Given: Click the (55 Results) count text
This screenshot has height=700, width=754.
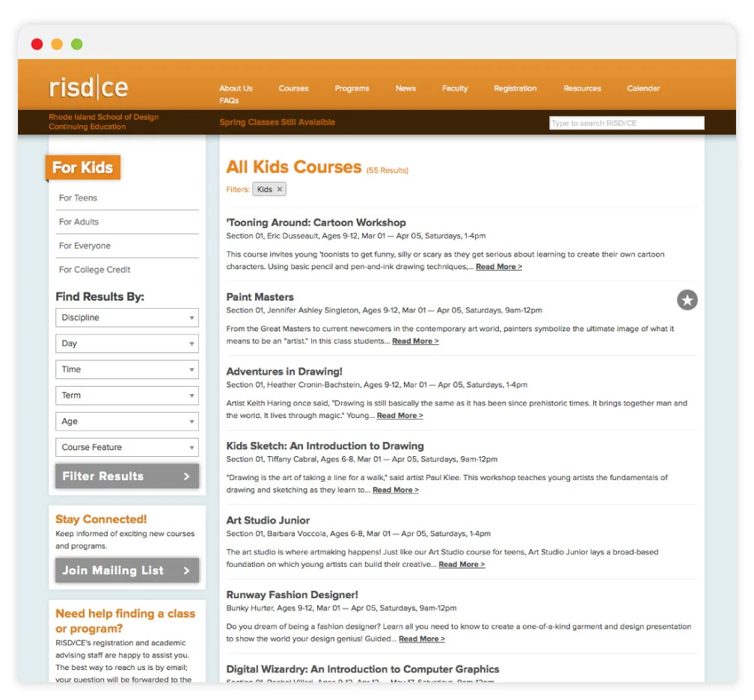Looking at the screenshot, I should 387,171.
